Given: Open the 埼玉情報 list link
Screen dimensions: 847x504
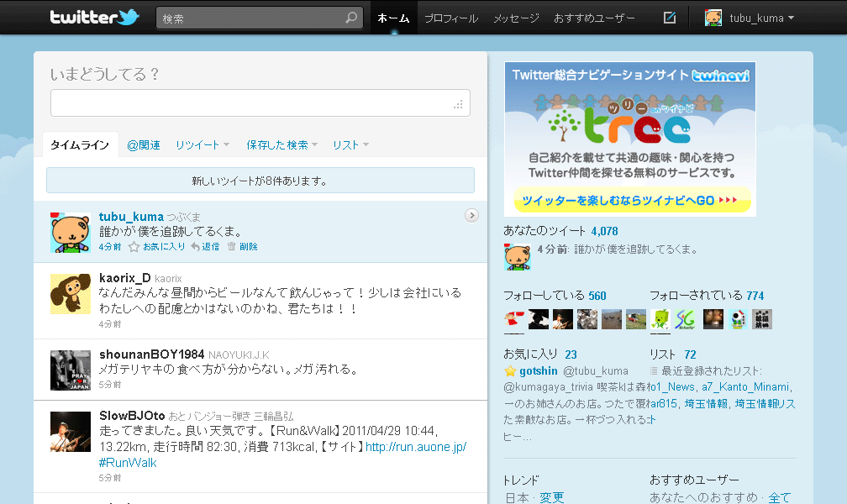Looking at the screenshot, I should pyautogui.click(x=706, y=403).
